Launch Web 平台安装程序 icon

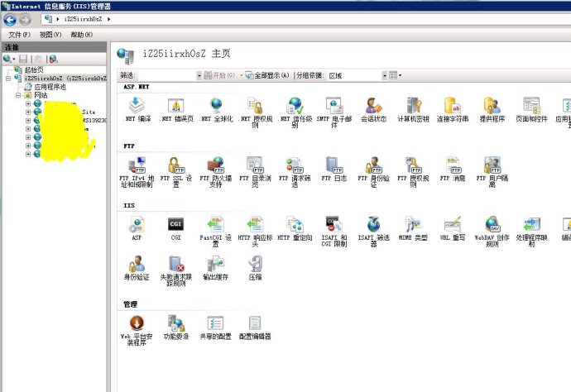point(137,323)
